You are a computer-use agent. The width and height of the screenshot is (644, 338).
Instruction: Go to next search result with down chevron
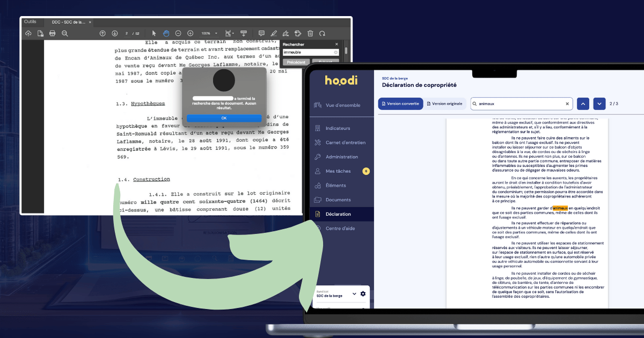(599, 104)
